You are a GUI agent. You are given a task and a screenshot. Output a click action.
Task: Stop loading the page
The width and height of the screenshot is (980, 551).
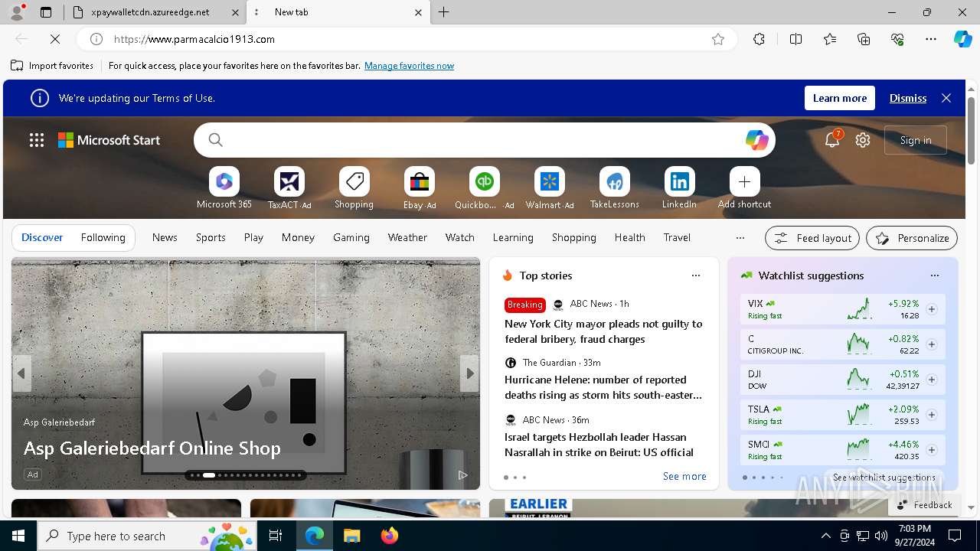pos(55,39)
